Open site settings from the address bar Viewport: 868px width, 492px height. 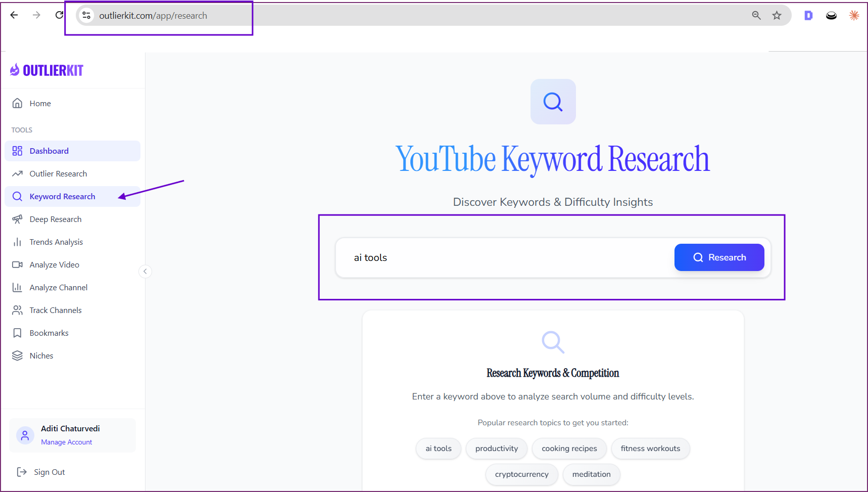click(x=86, y=15)
